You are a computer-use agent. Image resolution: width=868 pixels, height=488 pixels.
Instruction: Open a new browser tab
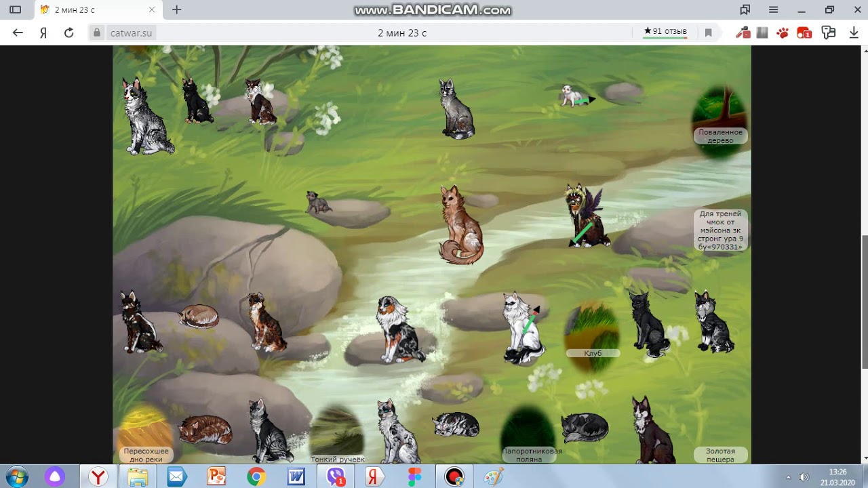177,9
